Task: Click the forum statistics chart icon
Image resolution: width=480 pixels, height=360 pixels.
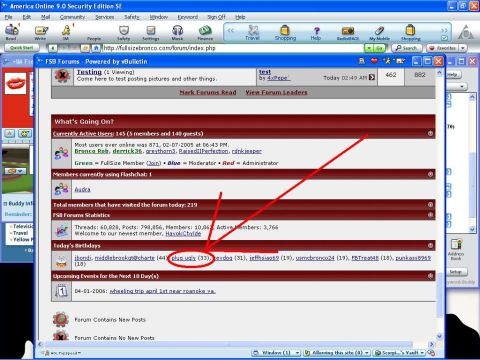Action: (61, 230)
